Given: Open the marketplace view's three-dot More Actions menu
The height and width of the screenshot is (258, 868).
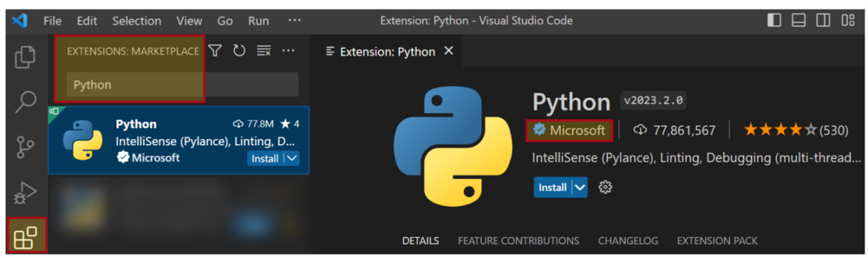Looking at the screenshot, I should coord(288,51).
